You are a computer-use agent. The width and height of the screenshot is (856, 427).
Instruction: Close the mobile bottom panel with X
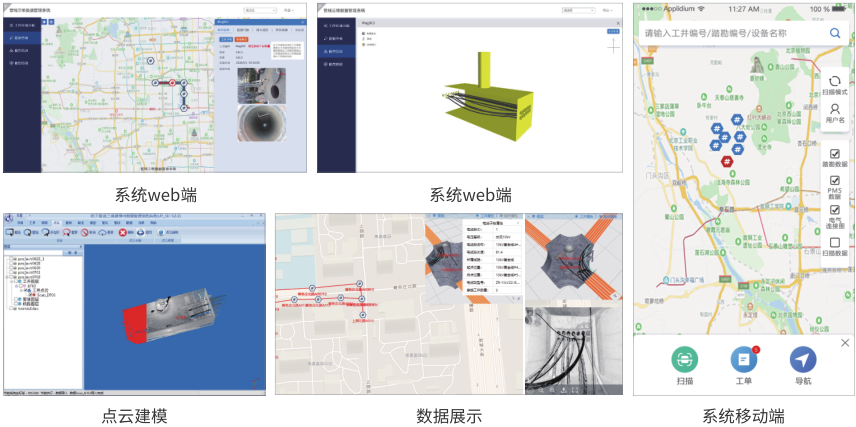point(845,343)
